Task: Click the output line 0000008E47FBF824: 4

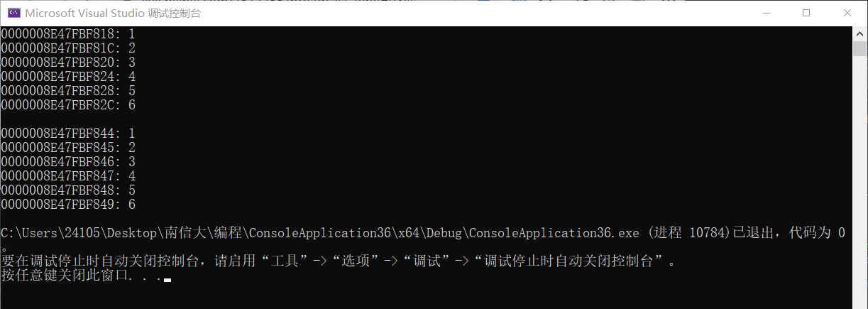Action: point(67,76)
